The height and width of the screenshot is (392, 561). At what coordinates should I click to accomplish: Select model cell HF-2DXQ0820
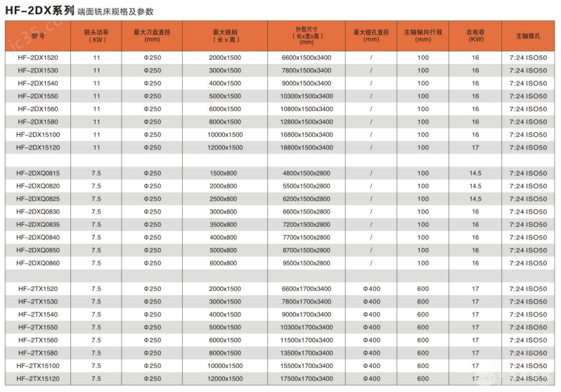click(x=38, y=186)
